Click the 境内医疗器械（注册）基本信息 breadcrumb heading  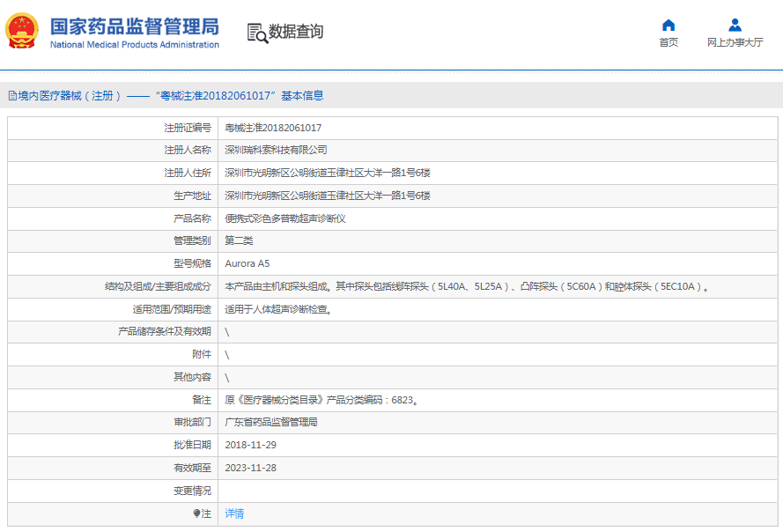click(171, 96)
